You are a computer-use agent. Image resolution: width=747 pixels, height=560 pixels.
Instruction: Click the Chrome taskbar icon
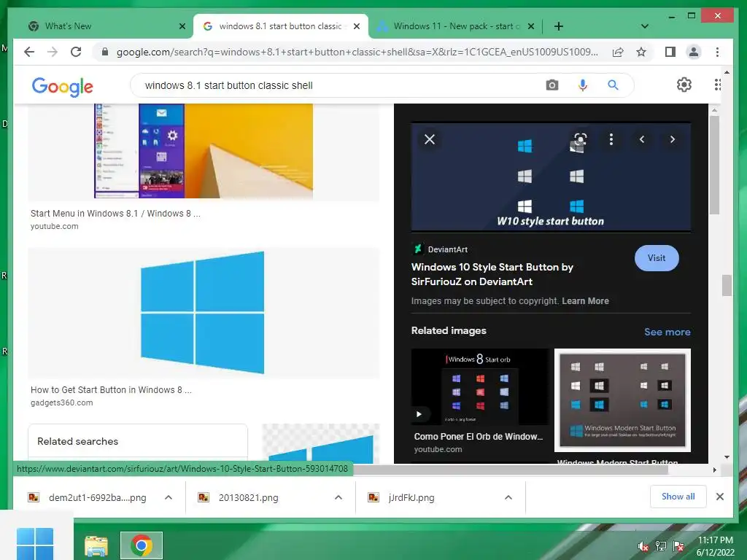[x=141, y=545]
